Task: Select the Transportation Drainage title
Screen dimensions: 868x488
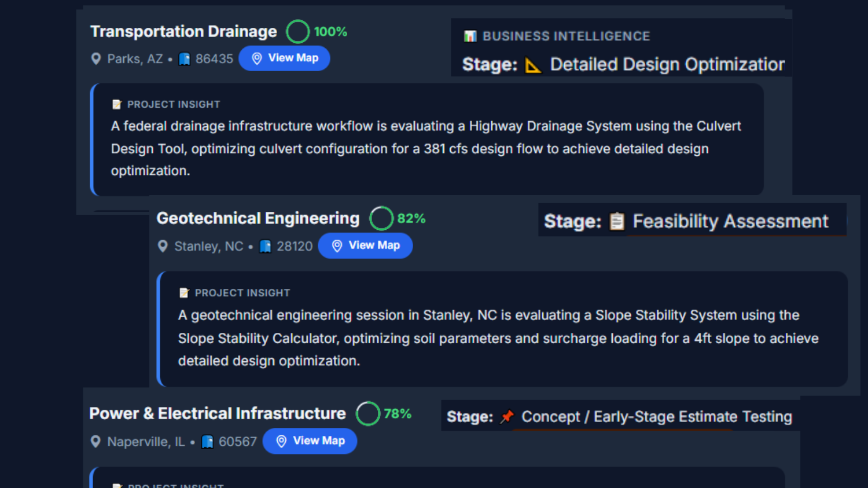Action: (x=183, y=31)
